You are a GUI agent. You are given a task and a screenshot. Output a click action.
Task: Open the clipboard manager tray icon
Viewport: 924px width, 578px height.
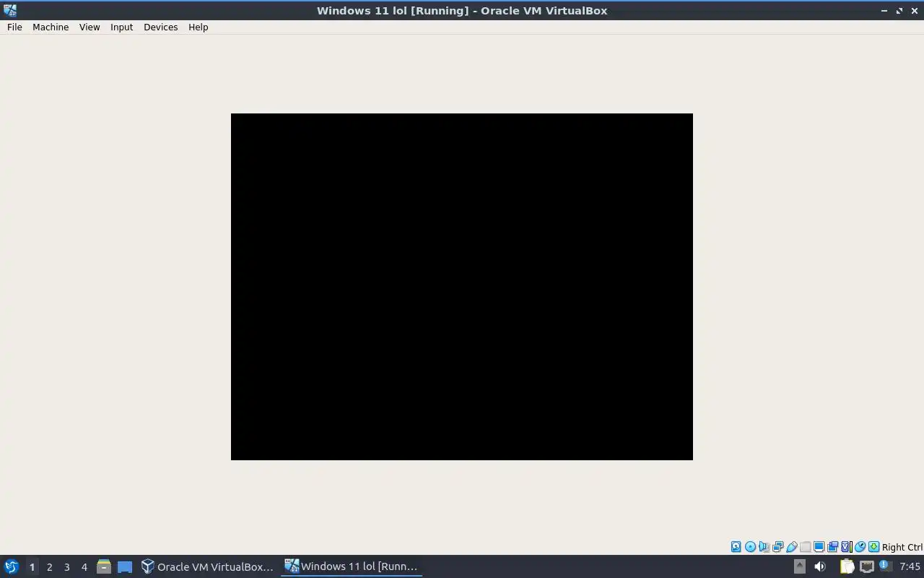coord(847,566)
